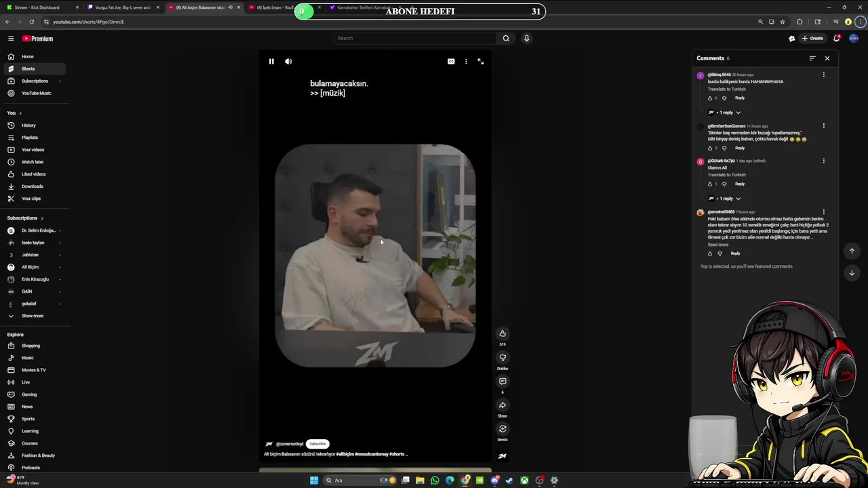Viewport: 868px width, 488px height.
Task: Open the Ali Biçim subscription channel
Action: coord(34,267)
